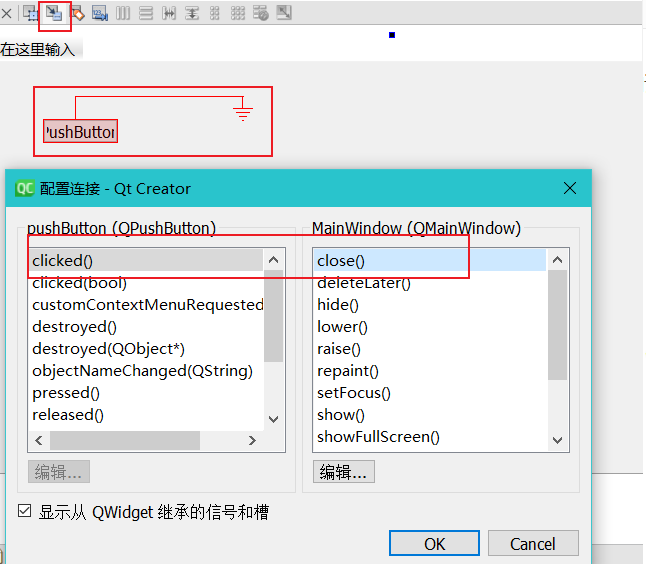Apply Lay Out Vertically
The width and height of the screenshot is (646, 564).
coord(145,13)
